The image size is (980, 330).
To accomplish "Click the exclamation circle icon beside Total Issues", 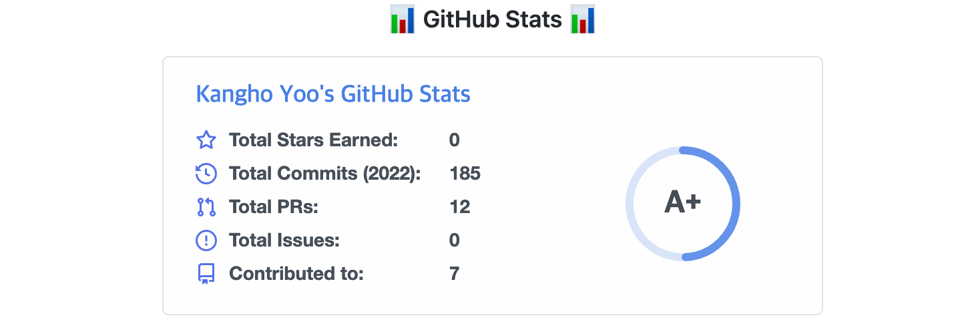I will tap(206, 240).
